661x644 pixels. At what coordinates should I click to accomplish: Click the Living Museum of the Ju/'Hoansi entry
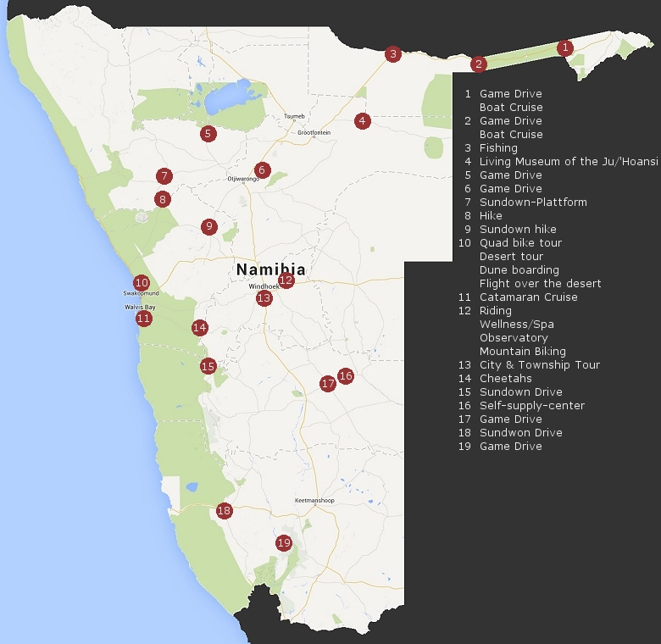(x=569, y=161)
